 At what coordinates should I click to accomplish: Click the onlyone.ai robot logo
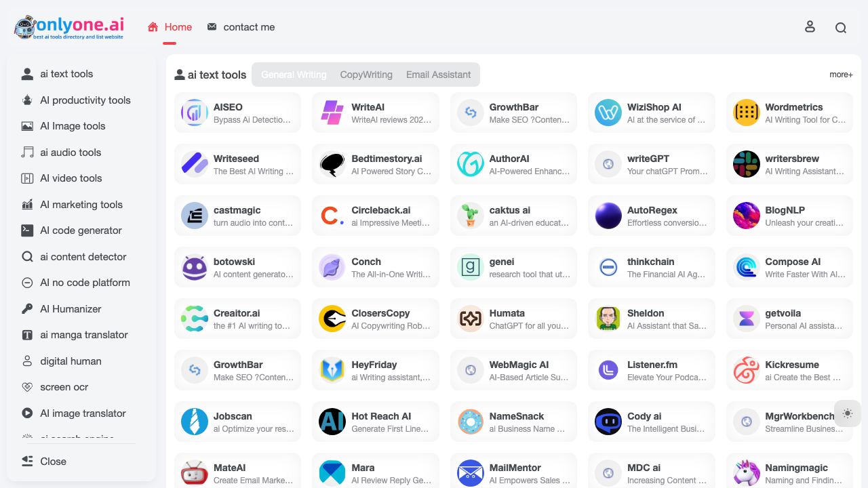pyautogui.click(x=69, y=27)
